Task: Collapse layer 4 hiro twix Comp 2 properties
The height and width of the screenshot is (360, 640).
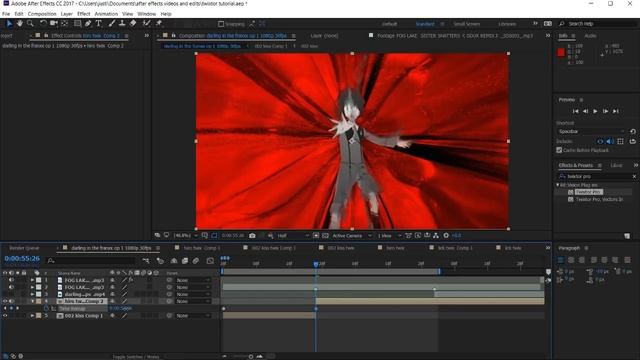Action: coord(32,301)
